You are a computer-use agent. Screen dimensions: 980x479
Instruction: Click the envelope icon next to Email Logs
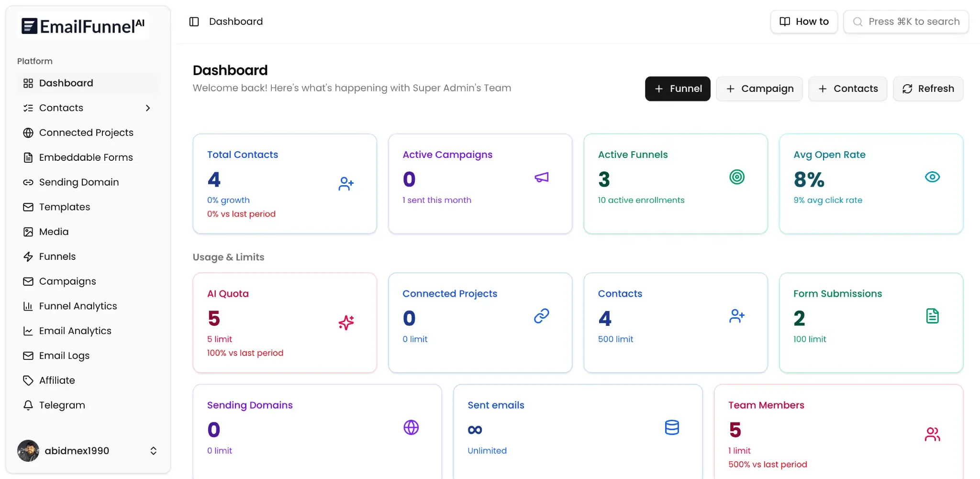tap(28, 356)
